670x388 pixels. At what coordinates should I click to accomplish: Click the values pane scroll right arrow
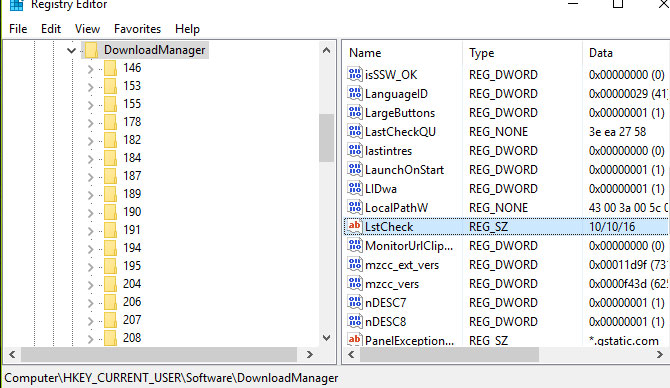coord(660,354)
